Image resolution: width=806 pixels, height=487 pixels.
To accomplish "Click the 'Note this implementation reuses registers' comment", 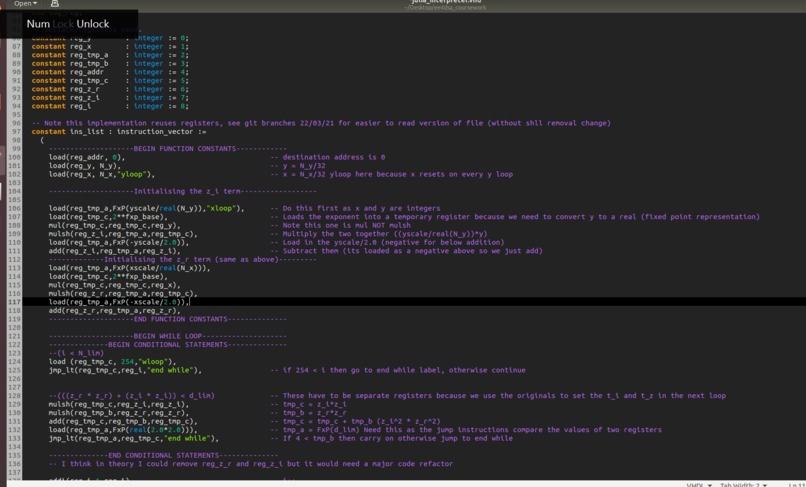I will click(x=321, y=123).
